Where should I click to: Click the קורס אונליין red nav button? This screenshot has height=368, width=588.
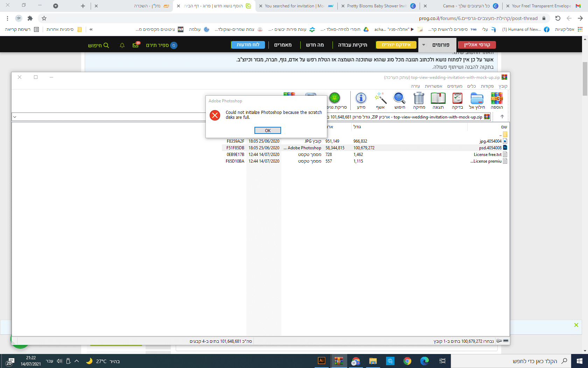[x=477, y=45]
